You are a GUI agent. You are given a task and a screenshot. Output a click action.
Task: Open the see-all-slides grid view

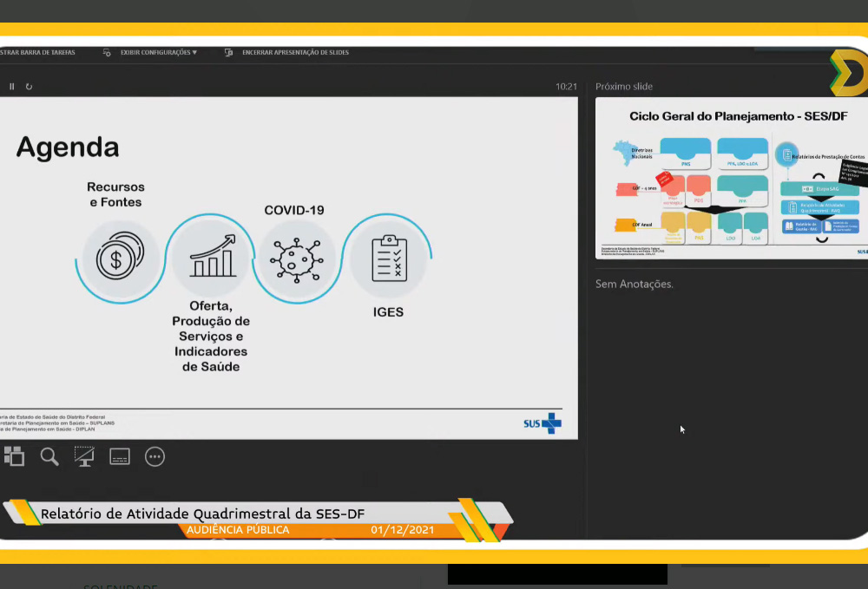coord(14,456)
